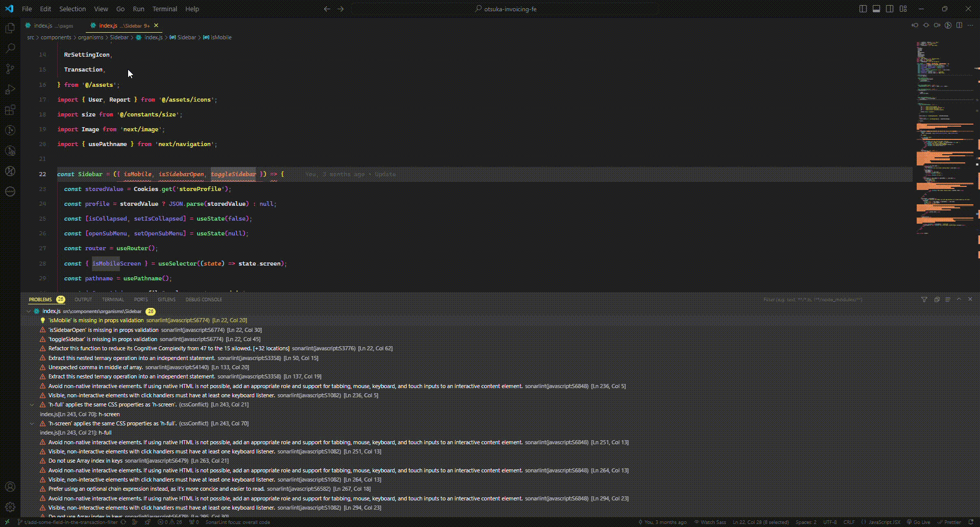
Task: Open the Accounts icon in activity bar
Action: (10, 487)
